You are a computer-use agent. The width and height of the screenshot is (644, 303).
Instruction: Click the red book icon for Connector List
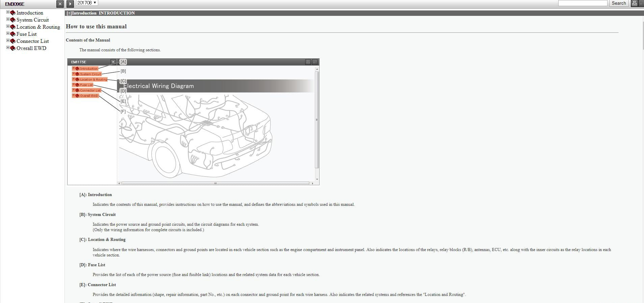tap(13, 41)
